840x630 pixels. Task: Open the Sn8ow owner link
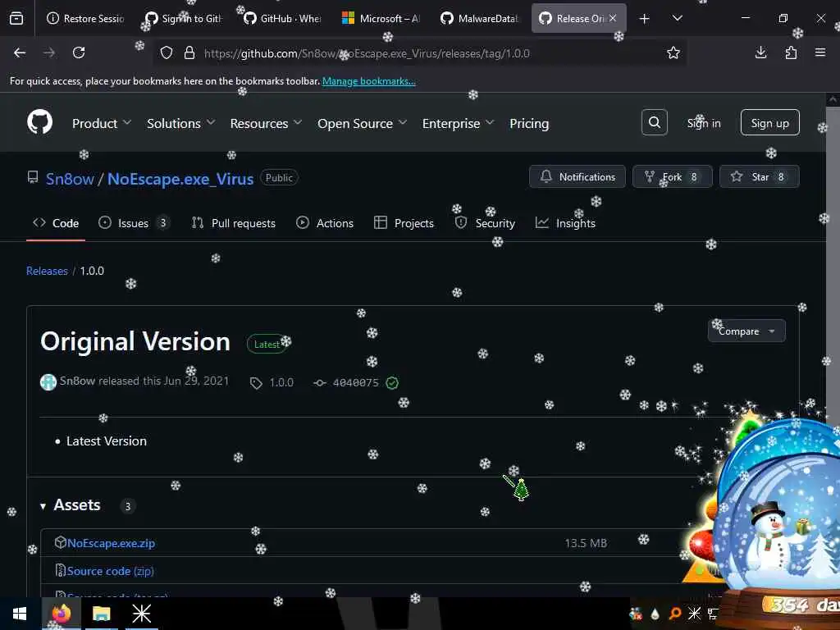70,178
